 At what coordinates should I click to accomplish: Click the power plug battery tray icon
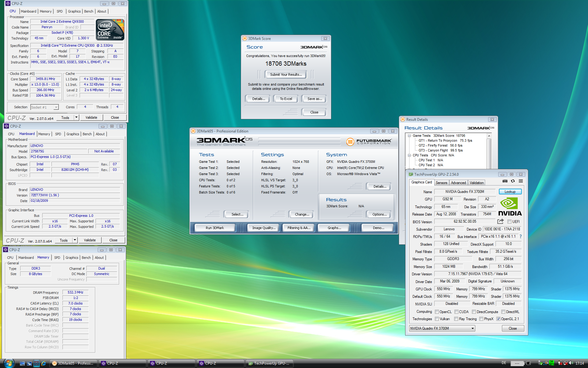click(560, 363)
